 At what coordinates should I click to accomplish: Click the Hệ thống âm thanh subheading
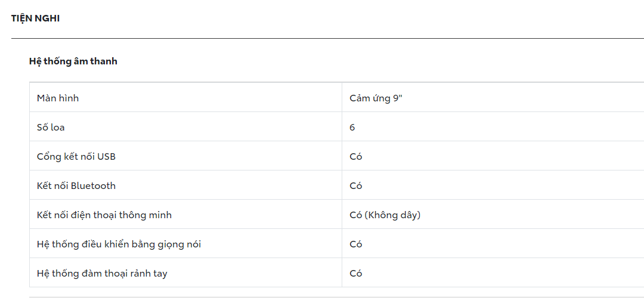coord(73,61)
